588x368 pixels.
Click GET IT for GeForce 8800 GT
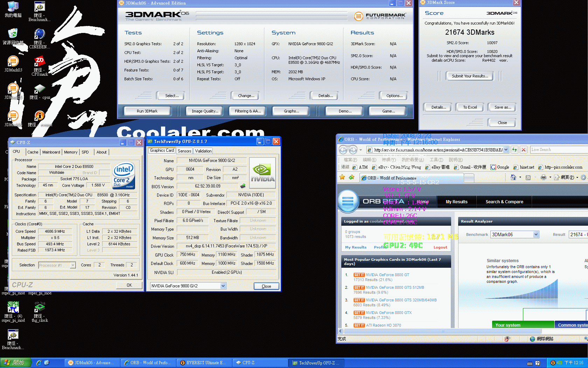359,275
